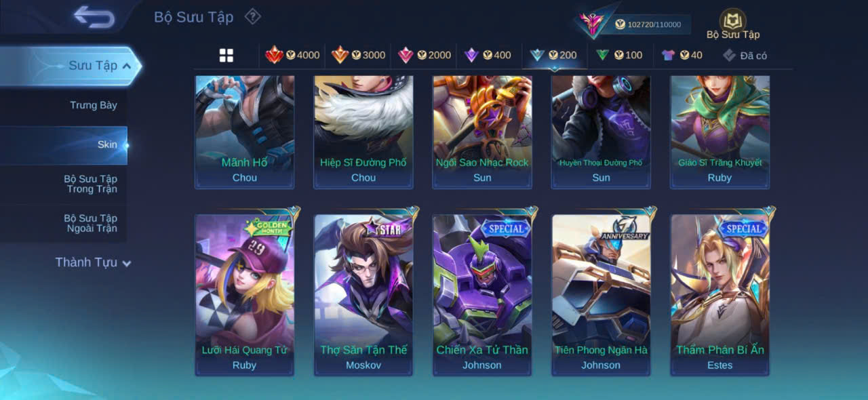Select the 40 point shirt filter

[x=682, y=55]
